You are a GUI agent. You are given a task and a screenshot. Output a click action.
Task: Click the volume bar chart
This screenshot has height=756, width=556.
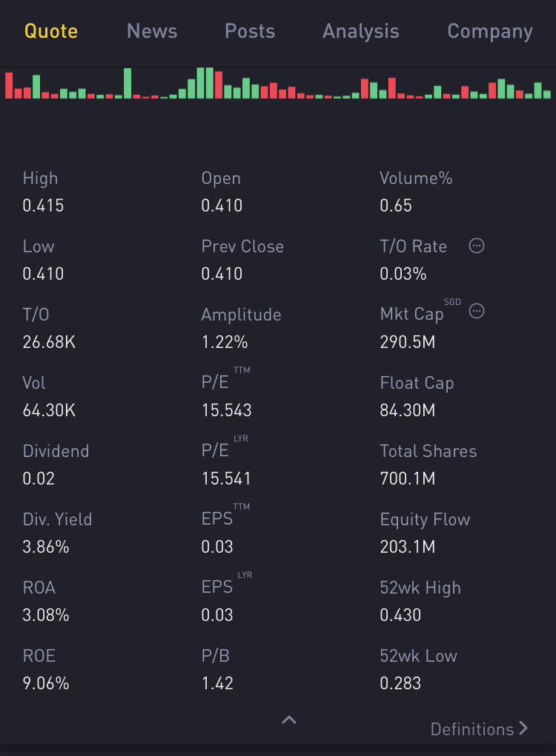[x=278, y=83]
